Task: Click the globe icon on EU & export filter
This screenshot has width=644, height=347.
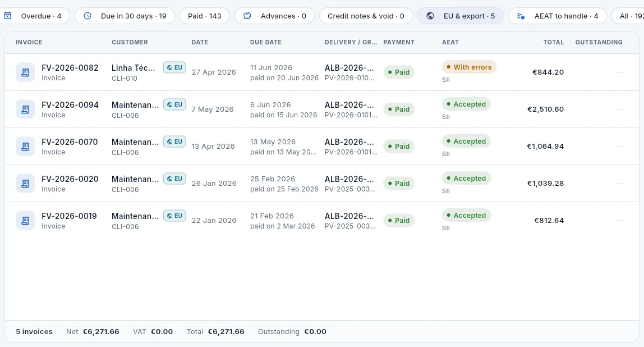Action: tap(430, 16)
